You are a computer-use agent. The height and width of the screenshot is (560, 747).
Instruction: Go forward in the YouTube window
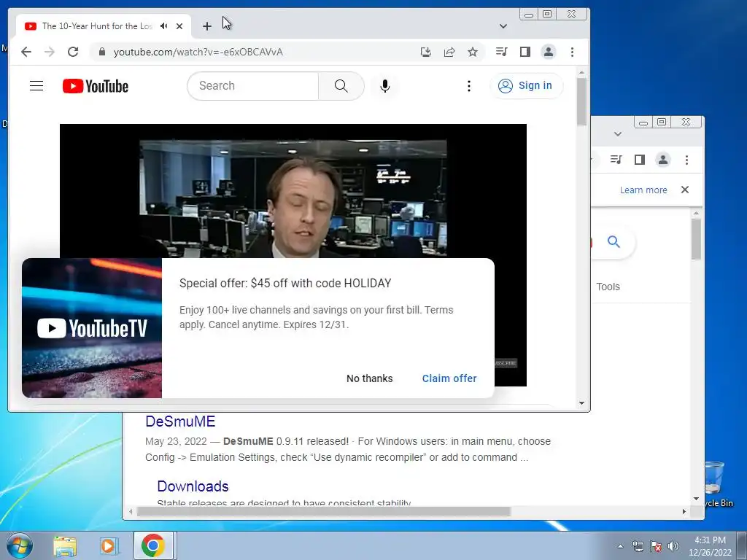coord(50,52)
